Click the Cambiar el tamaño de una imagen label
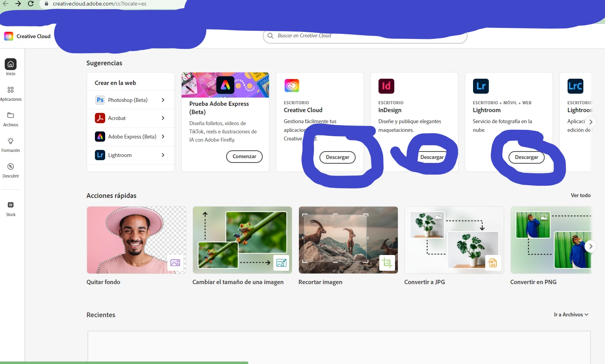 coord(238,282)
